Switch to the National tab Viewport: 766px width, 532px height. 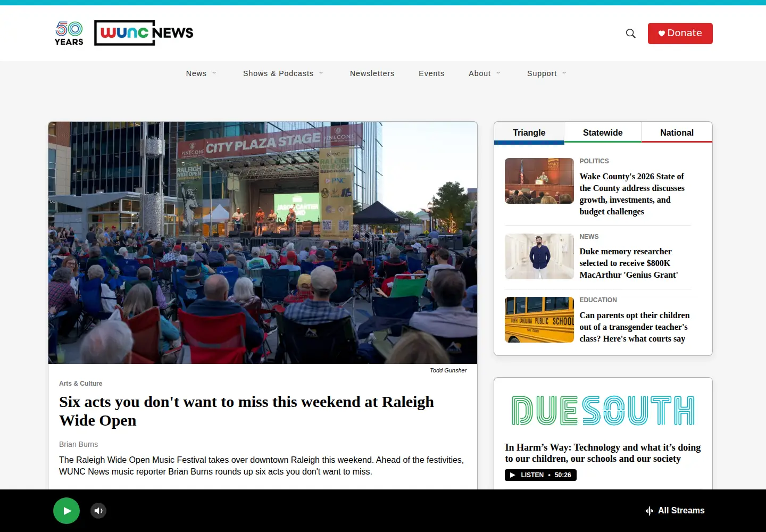coord(677,132)
